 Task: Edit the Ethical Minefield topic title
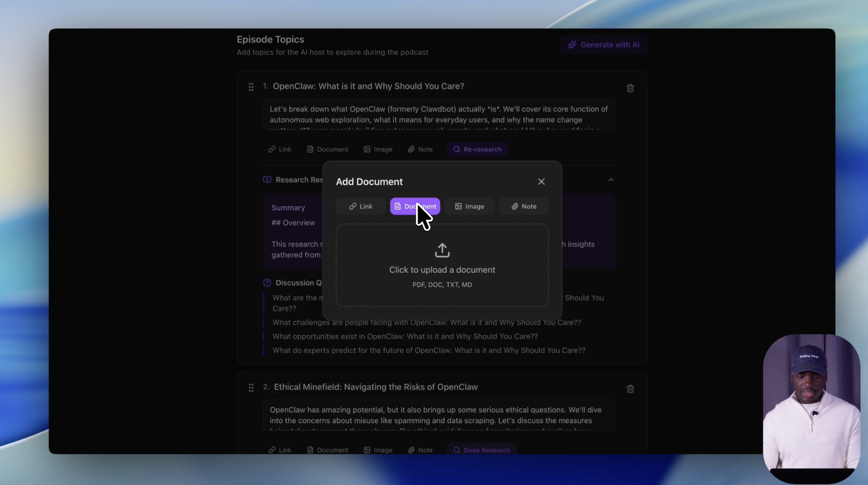pyautogui.click(x=375, y=387)
